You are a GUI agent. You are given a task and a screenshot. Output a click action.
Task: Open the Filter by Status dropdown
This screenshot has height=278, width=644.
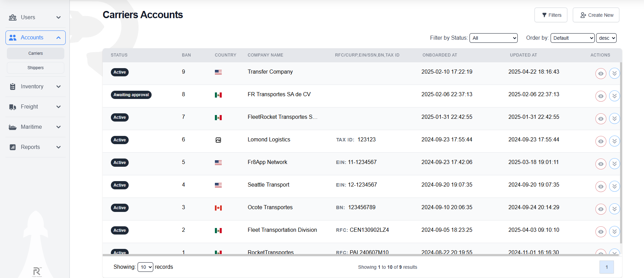point(493,38)
